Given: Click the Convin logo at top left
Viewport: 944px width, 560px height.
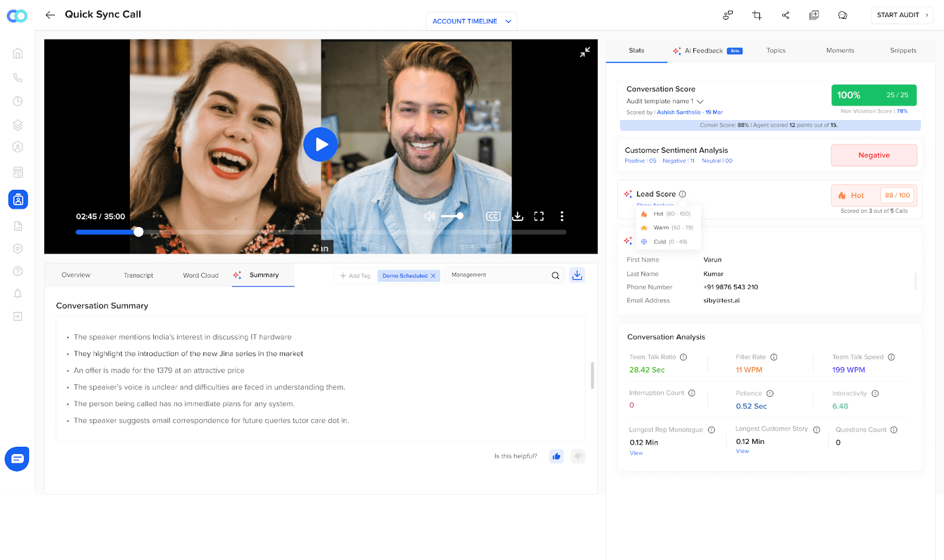Looking at the screenshot, I should click(x=17, y=16).
